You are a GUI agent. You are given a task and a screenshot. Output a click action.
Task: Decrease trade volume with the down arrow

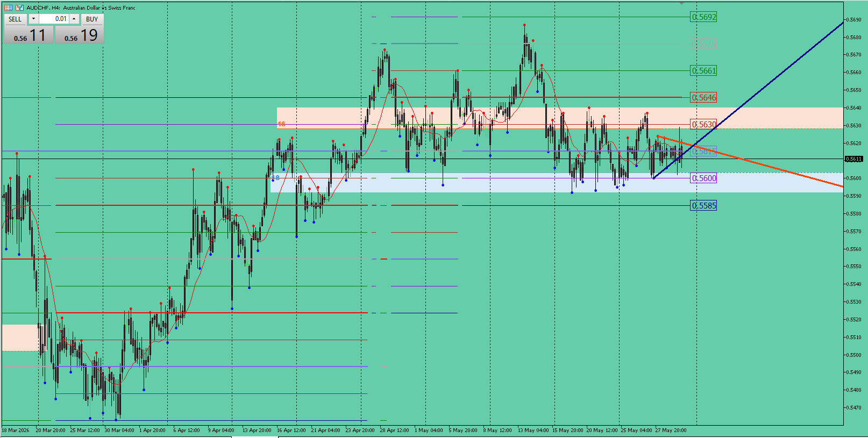[x=33, y=19]
